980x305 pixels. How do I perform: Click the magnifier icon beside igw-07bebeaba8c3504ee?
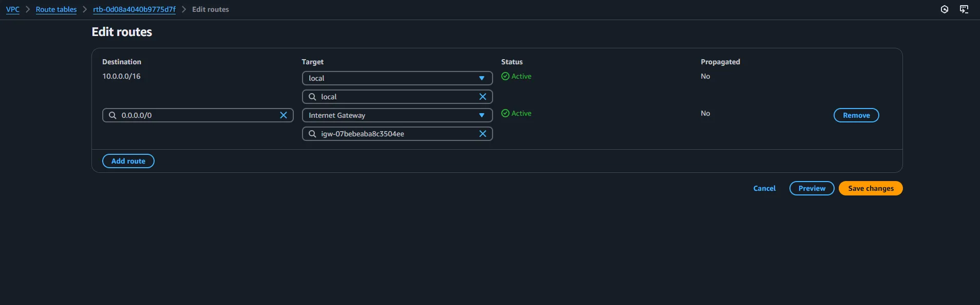pos(312,134)
